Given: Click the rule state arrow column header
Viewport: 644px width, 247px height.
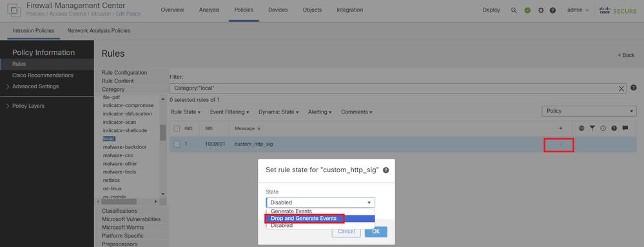Looking at the screenshot, I should click(560, 128).
